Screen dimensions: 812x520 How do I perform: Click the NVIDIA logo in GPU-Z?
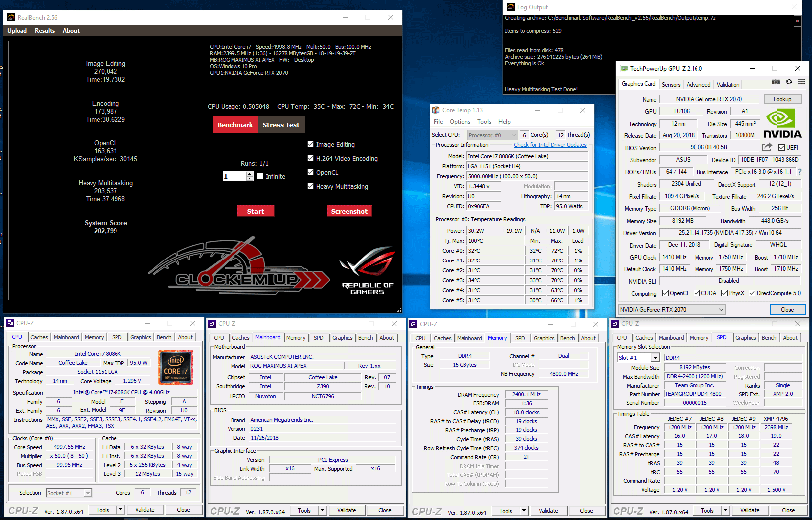pyautogui.click(x=782, y=124)
